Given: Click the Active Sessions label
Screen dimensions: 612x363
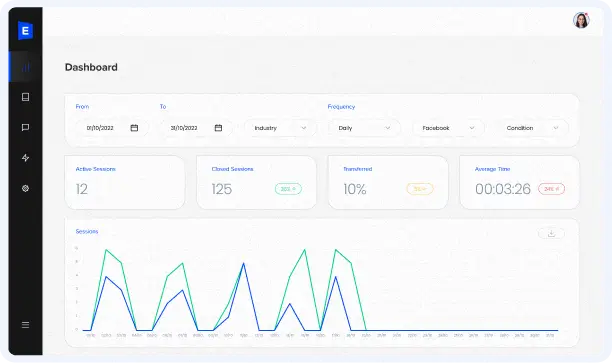Looking at the screenshot, I should [x=95, y=169].
